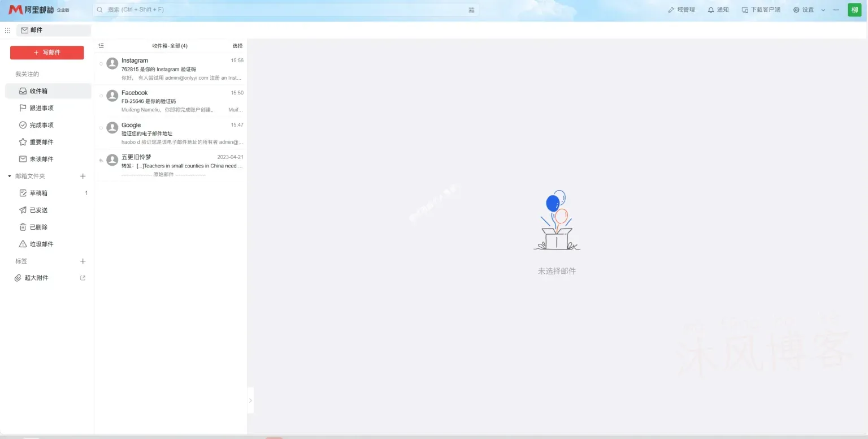Click the search filter options icon
868x439 pixels.
[x=471, y=10]
